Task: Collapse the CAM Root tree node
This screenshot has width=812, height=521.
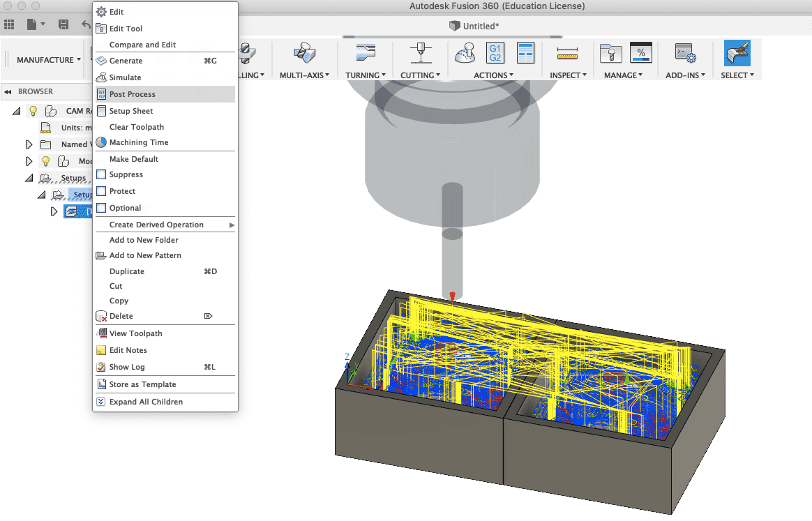Action: pyautogui.click(x=17, y=110)
